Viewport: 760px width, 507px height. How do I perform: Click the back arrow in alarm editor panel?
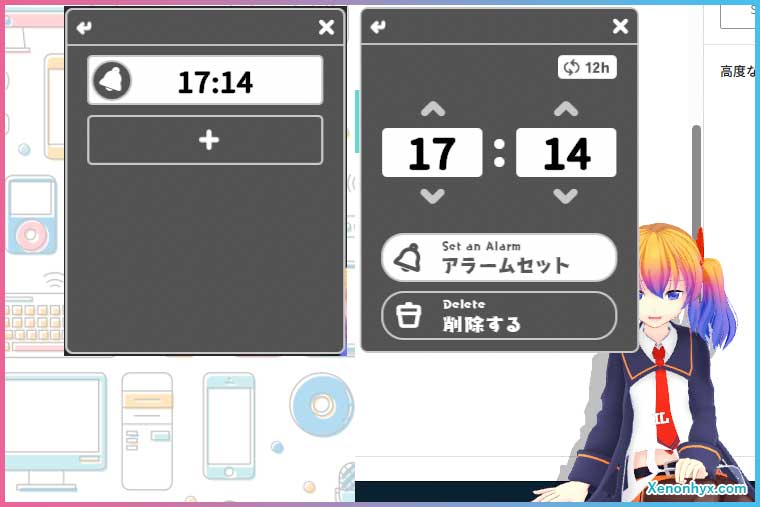pos(379,27)
